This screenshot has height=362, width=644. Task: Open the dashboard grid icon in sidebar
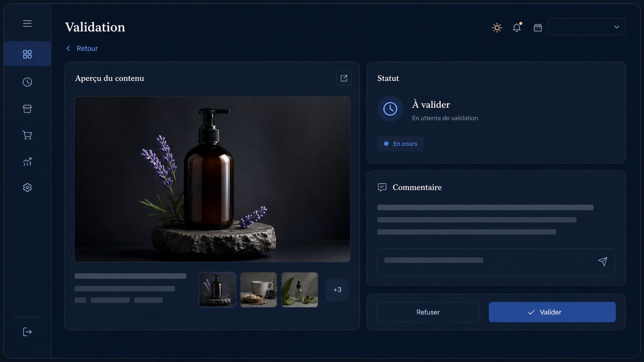27,54
